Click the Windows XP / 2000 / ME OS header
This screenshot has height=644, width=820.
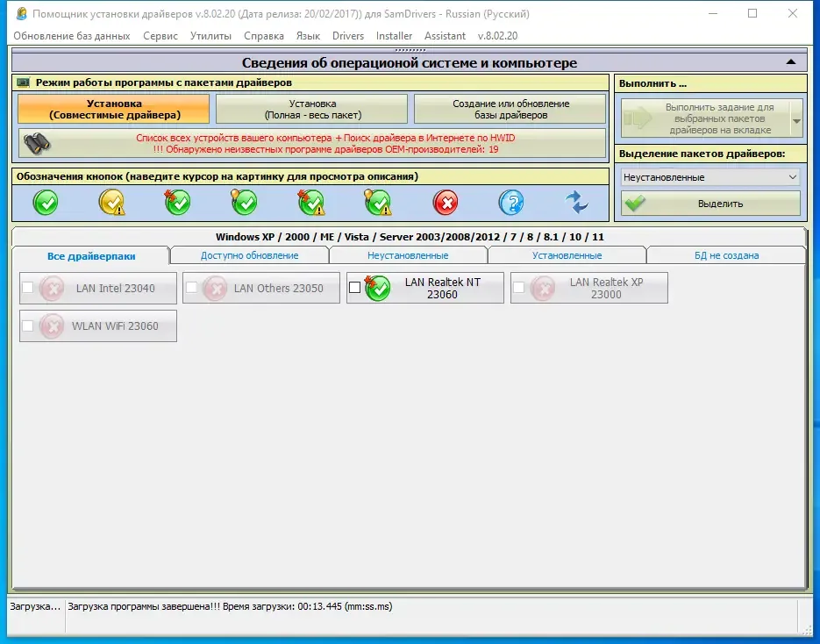point(410,237)
